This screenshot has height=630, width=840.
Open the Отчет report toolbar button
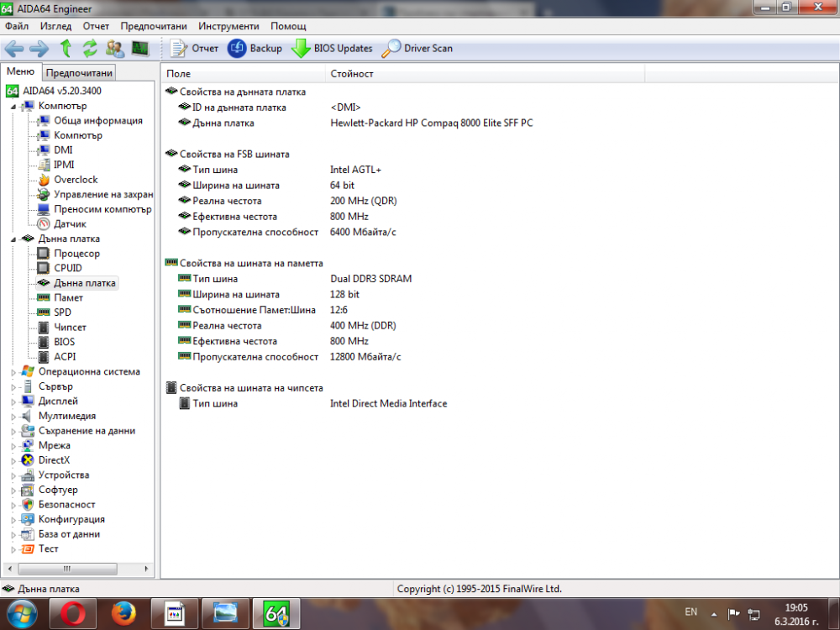[x=194, y=49]
